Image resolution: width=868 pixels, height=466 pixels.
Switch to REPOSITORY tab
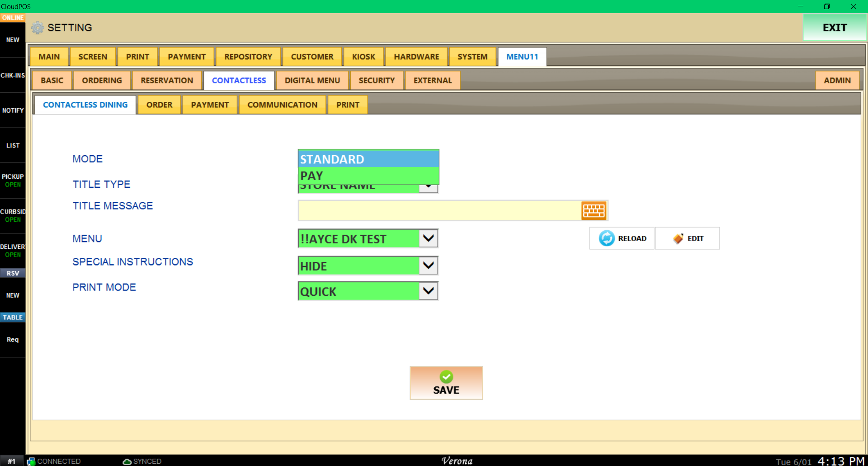[248, 57]
